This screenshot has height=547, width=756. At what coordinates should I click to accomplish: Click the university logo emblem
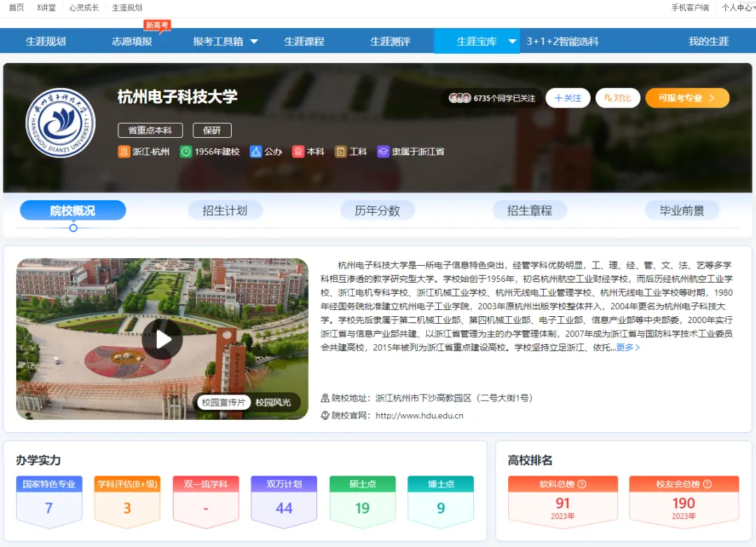click(x=60, y=123)
